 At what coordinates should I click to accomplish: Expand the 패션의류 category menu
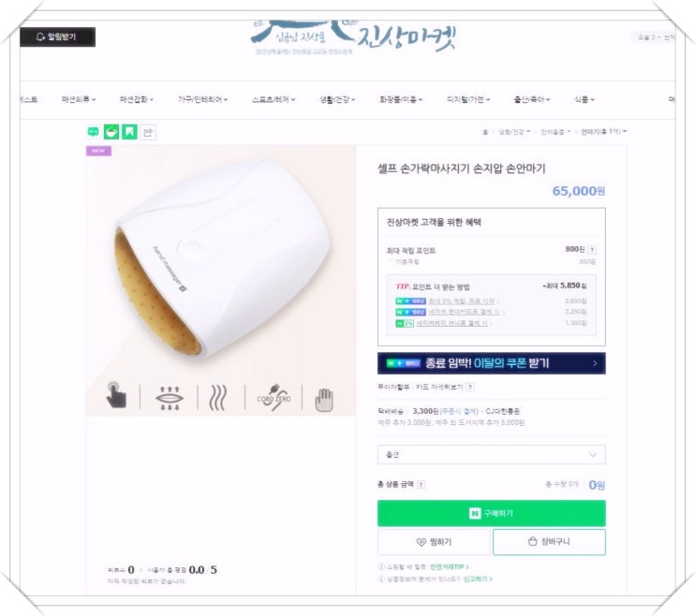coord(79,99)
